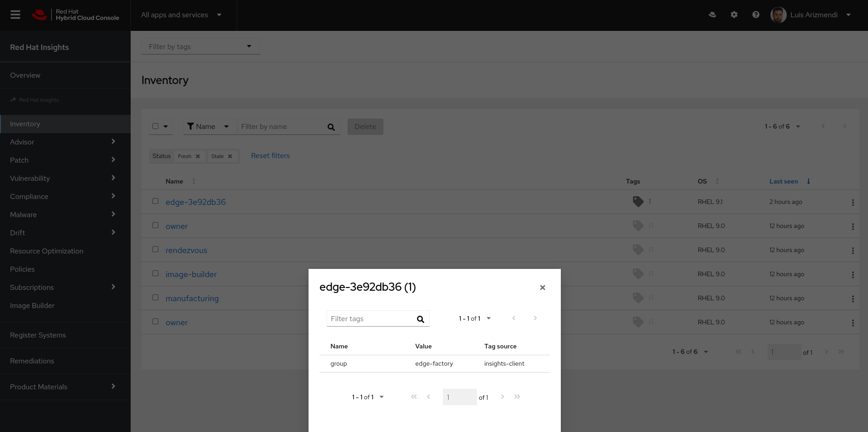Viewport: 868px width, 432px height.
Task: Open the settings gear icon
Action: pos(734,15)
